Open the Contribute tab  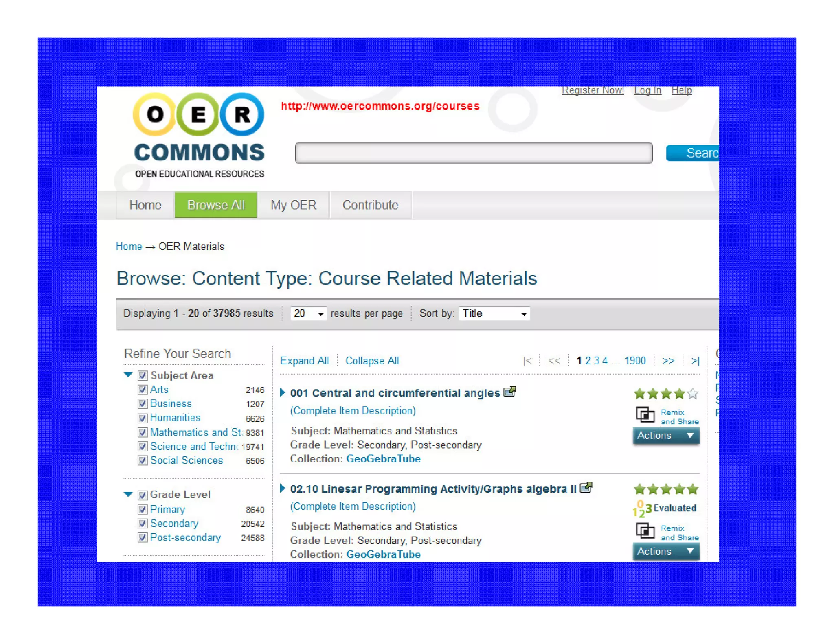[370, 205]
